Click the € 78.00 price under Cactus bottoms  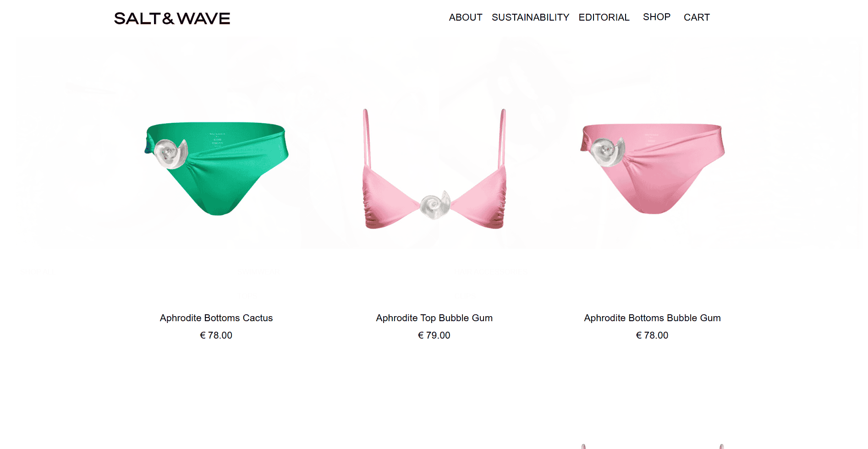pyautogui.click(x=216, y=335)
